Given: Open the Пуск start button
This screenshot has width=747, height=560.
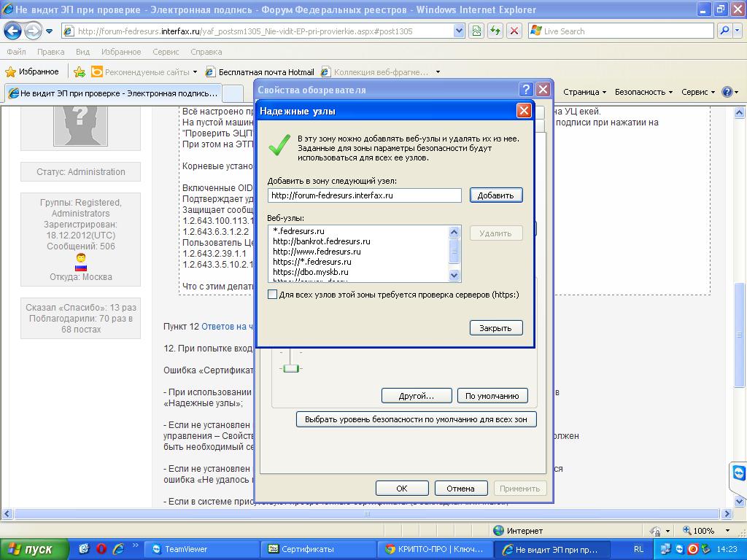Looking at the screenshot, I should tap(34, 549).
